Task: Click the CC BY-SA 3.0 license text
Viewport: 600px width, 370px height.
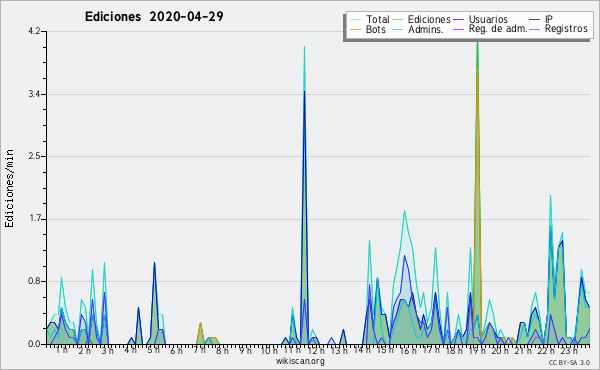Action: 569,363
